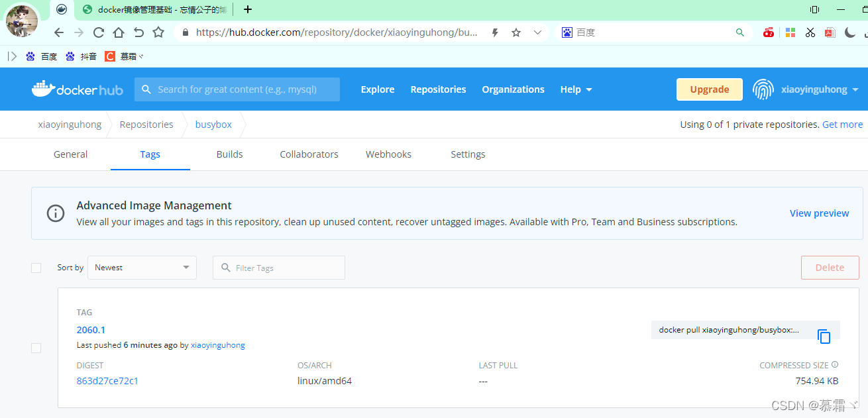The width and height of the screenshot is (868, 418).
Task: Select the docker镜像管理基础 browser tab
Action: pyautogui.click(x=155, y=9)
